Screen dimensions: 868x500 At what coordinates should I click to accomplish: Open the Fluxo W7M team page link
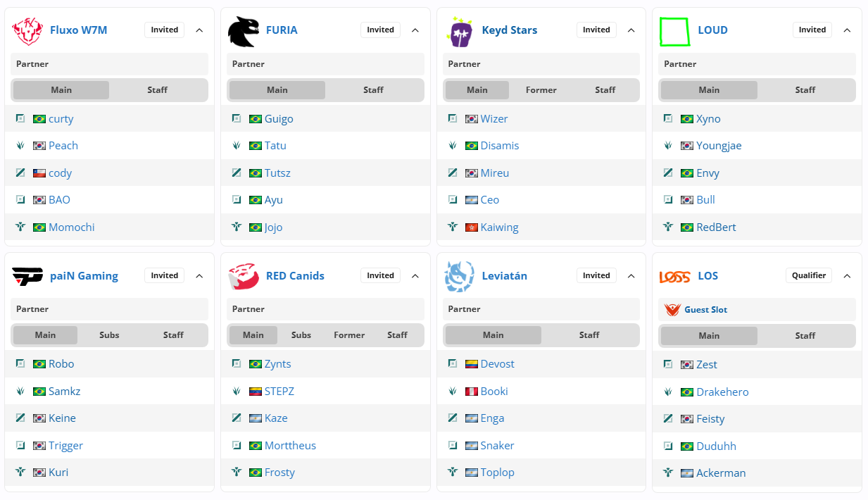click(78, 30)
